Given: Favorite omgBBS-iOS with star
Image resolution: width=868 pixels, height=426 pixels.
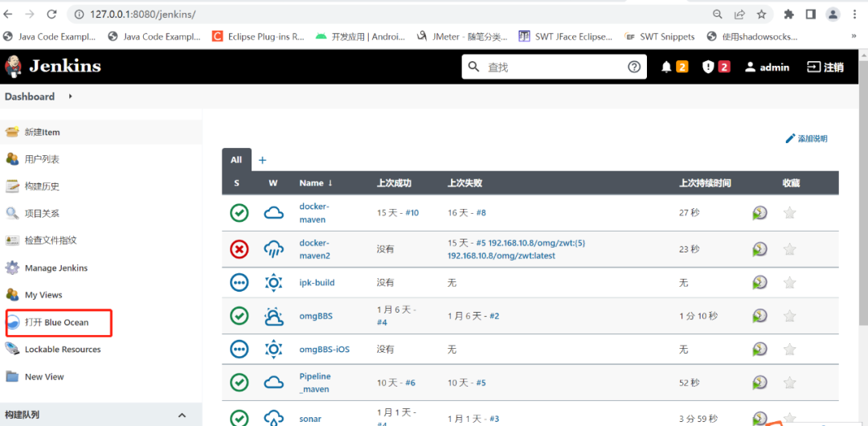Looking at the screenshot, I should (790, 350).
